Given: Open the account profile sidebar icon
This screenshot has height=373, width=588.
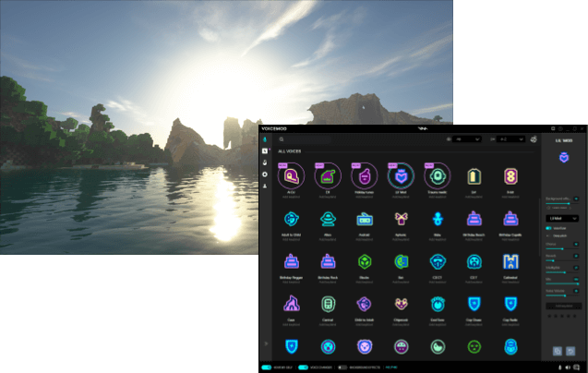Looking at the screenshot, I should (265, 186).
